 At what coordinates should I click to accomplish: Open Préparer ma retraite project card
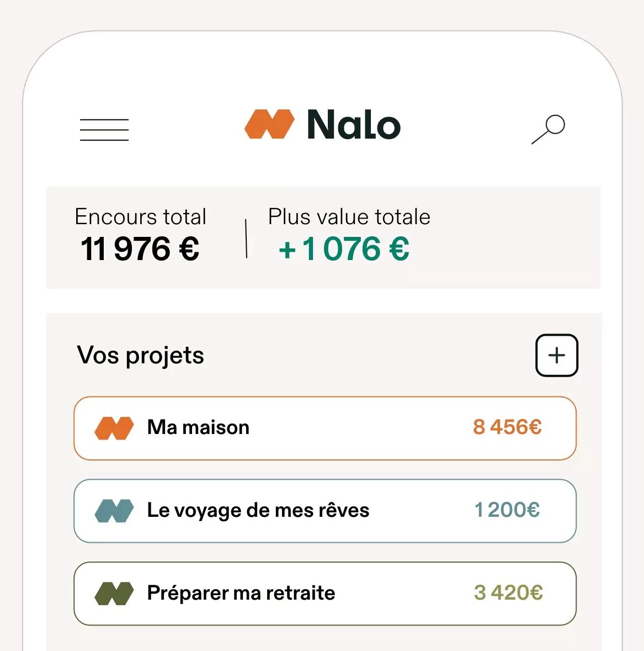(325, 593)
